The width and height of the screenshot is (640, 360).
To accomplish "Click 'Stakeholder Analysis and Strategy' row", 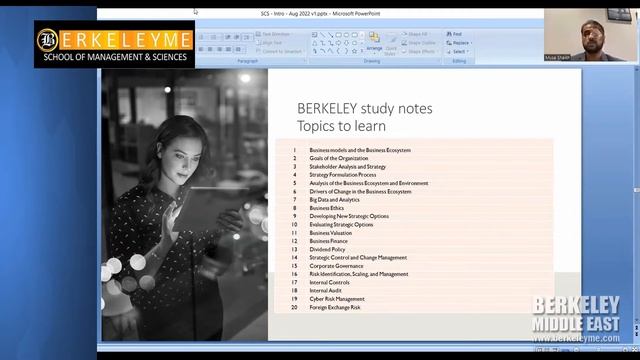I will 347,167.
